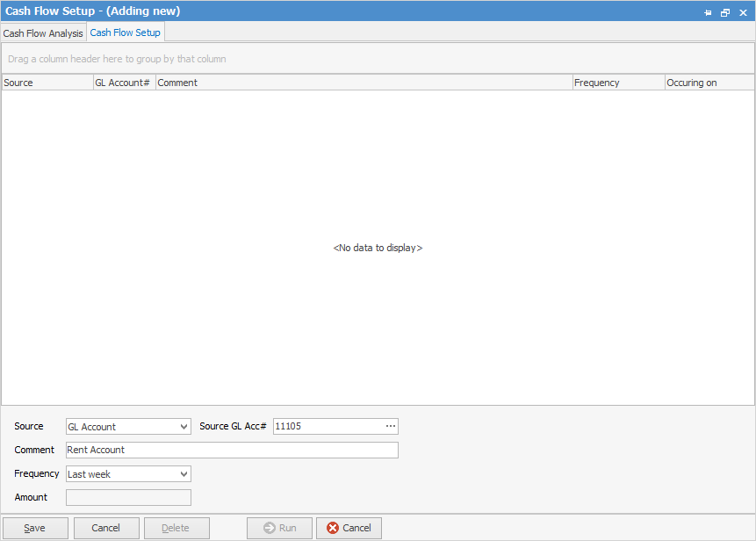Click the Delete button

point(176,528)
